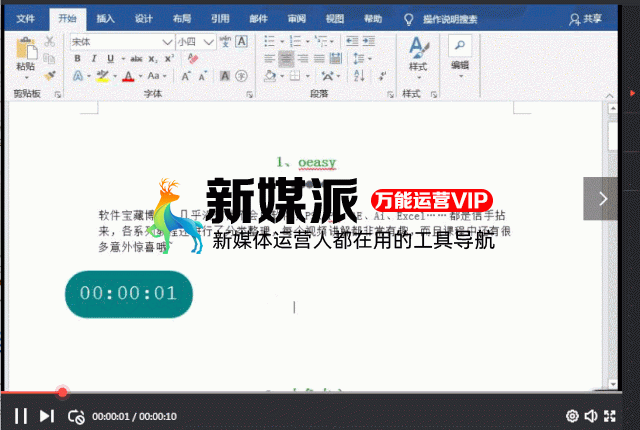640x430 pixels.
Task: Toggle Bold formatting
Action: coord(77,59)
